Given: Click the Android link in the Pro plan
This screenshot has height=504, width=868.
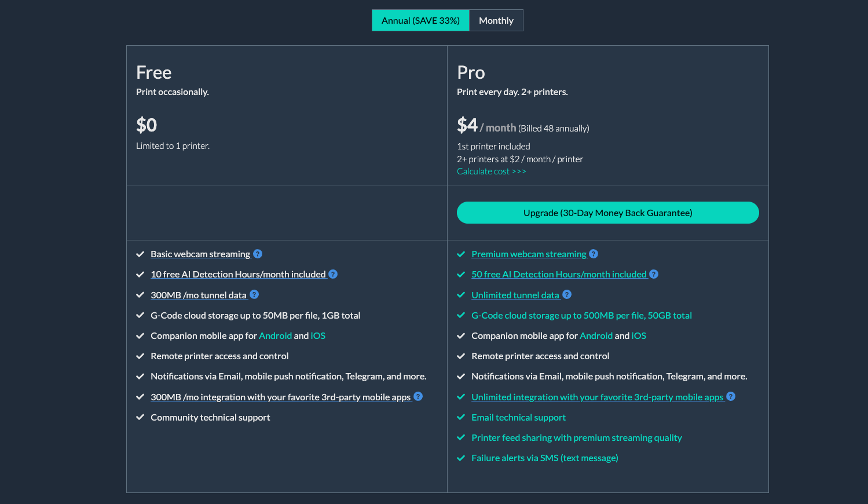Looking at the screenshot, I should coord(596,335).
